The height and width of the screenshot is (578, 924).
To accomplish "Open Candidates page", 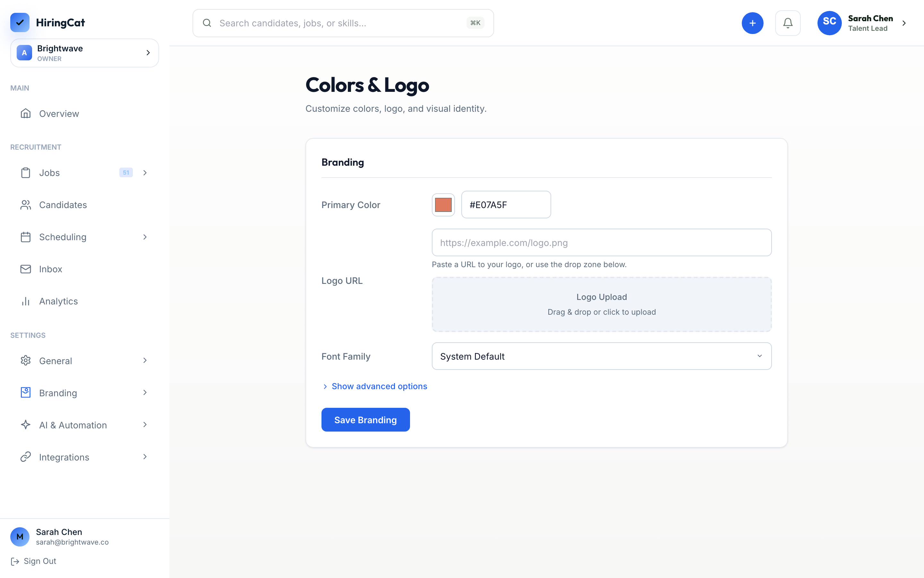I will [84, 205].
